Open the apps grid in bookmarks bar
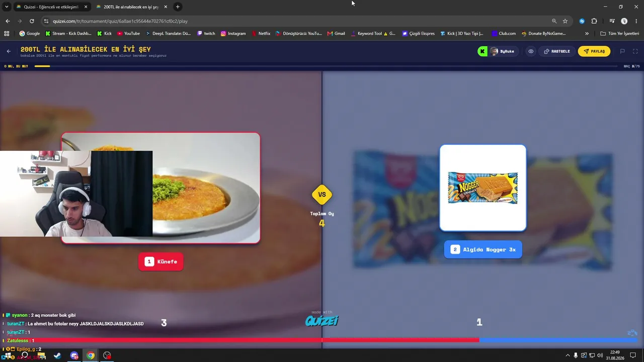This screenshot has width=644, height=362. click(7, 34)
